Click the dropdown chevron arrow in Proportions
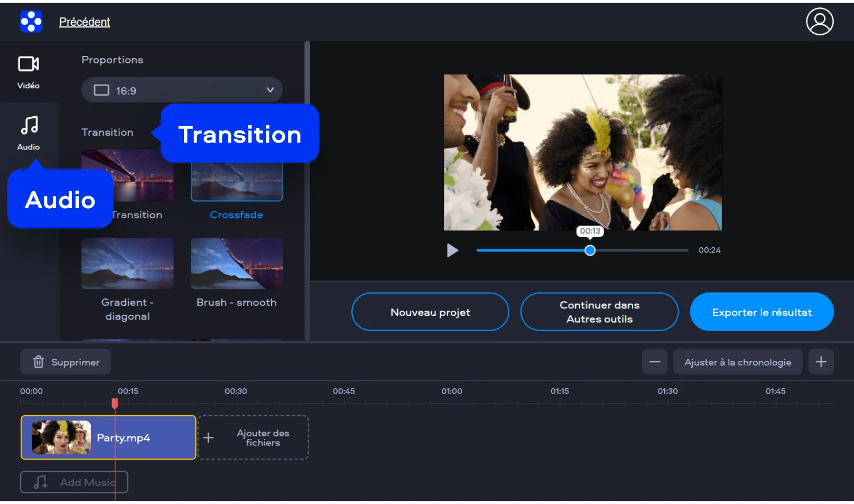This screenshot has height=504, width=854. tap(270, 90)
